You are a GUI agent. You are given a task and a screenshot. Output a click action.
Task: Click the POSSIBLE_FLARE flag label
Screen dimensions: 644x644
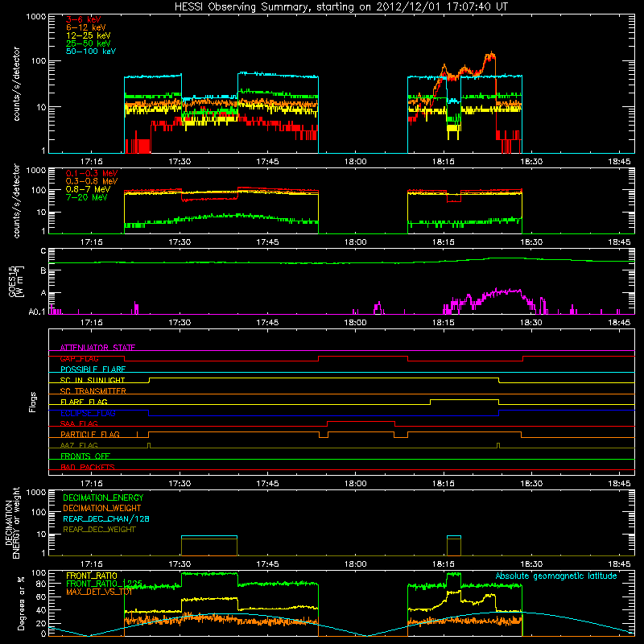coord(93,369)
